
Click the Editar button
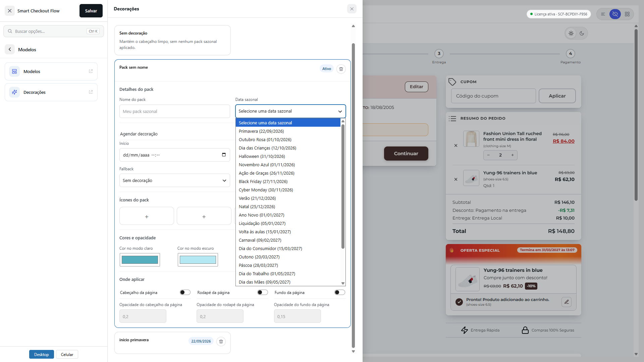(416, 87)
